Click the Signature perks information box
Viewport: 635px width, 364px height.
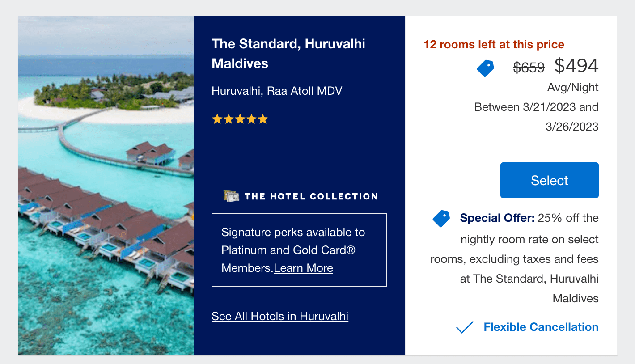click(x=299, y=250)
